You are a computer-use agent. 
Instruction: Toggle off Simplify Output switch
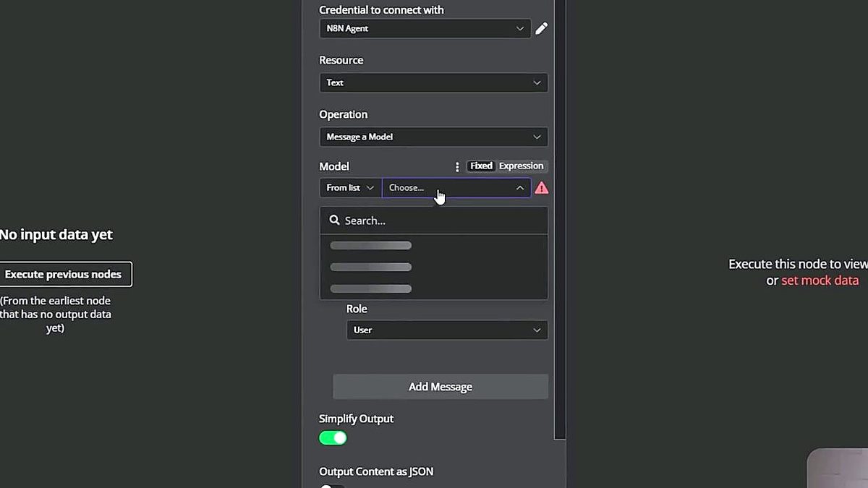pos(333,438)
